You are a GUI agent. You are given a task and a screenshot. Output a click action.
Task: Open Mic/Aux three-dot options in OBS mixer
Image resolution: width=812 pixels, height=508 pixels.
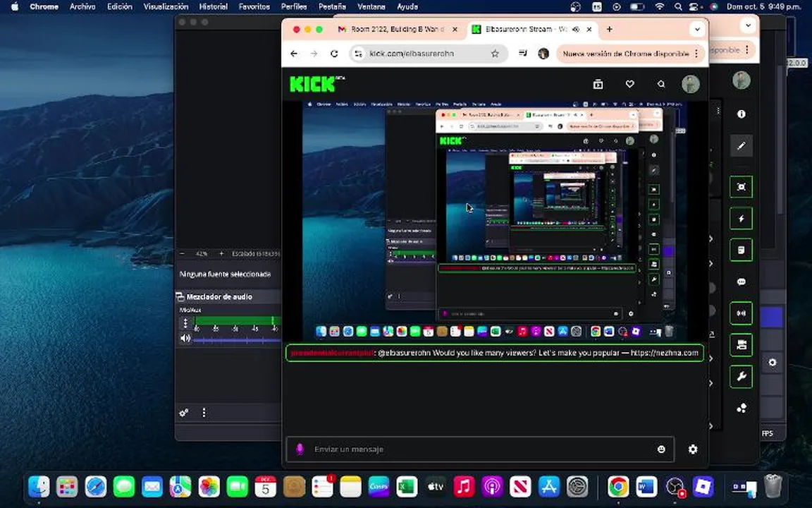pos(185,323)
